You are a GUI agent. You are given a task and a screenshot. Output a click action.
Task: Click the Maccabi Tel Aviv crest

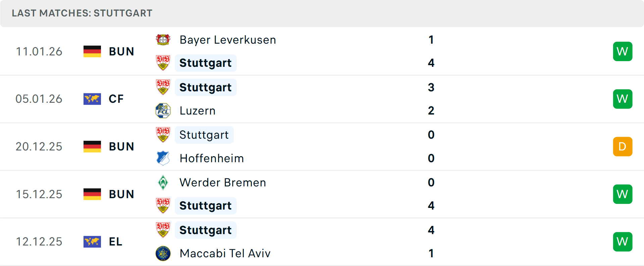tap(163, 253)
